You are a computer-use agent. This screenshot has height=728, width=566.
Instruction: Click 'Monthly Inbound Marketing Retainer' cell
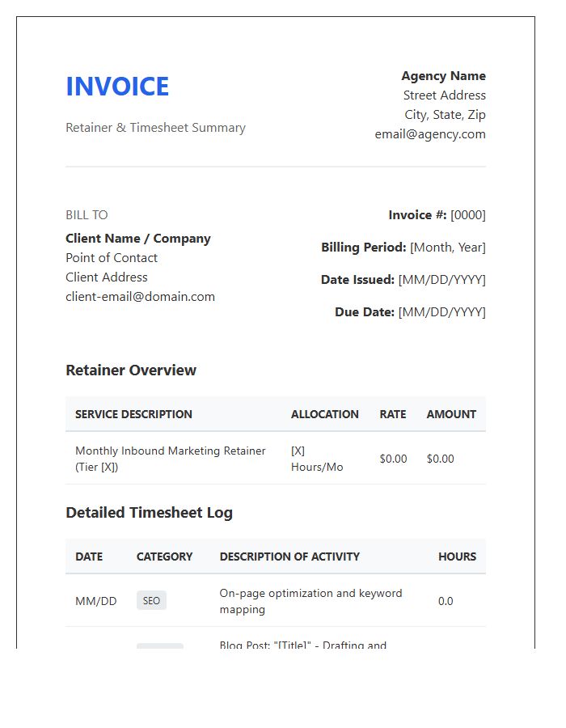[171, 459]
